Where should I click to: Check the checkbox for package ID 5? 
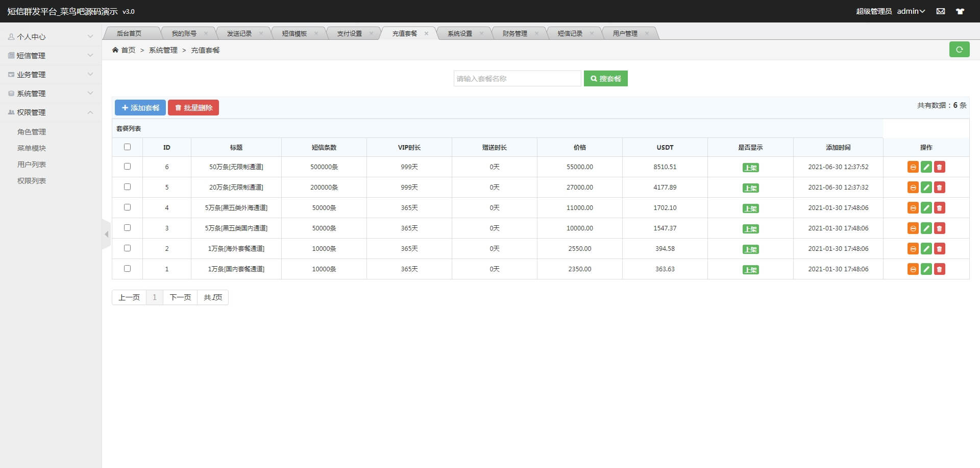pos(127,187)
